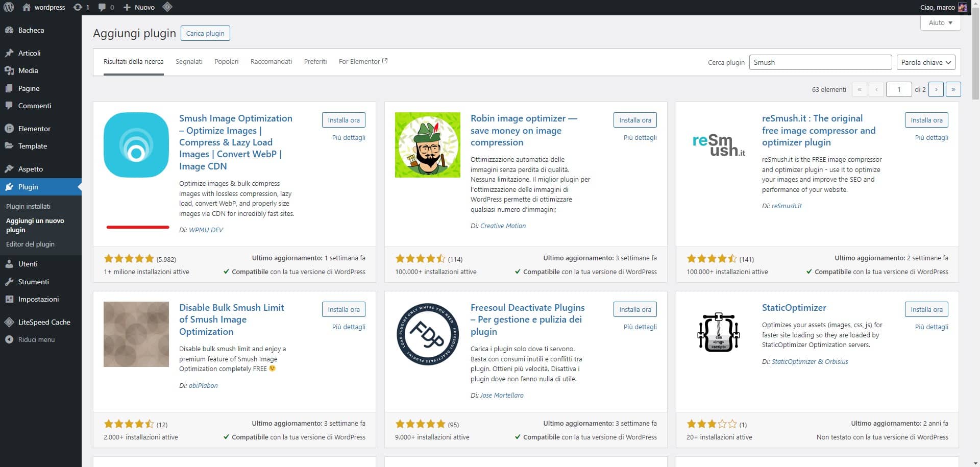This screenshot has height=467, width=980.
Task: Open Utenti menu in sidebar
Action: (41, 264)
